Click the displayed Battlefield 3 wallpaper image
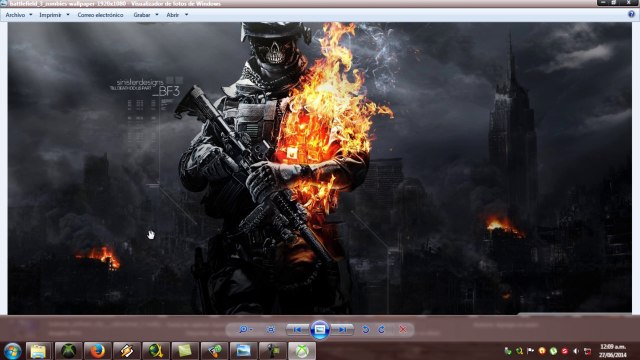The height and width of the screenshot is (360, 640). [320, 168]
